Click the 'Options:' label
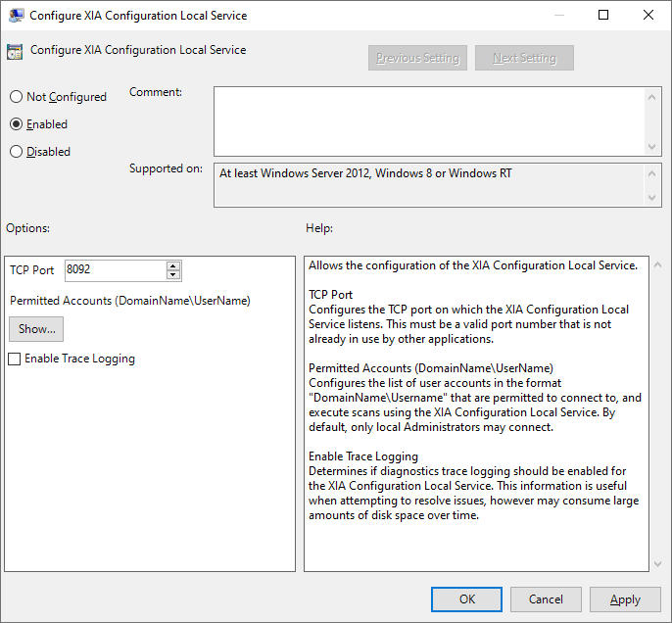Image resolution: width=672 pixels, height=623 pixels. tap(27, 228)
